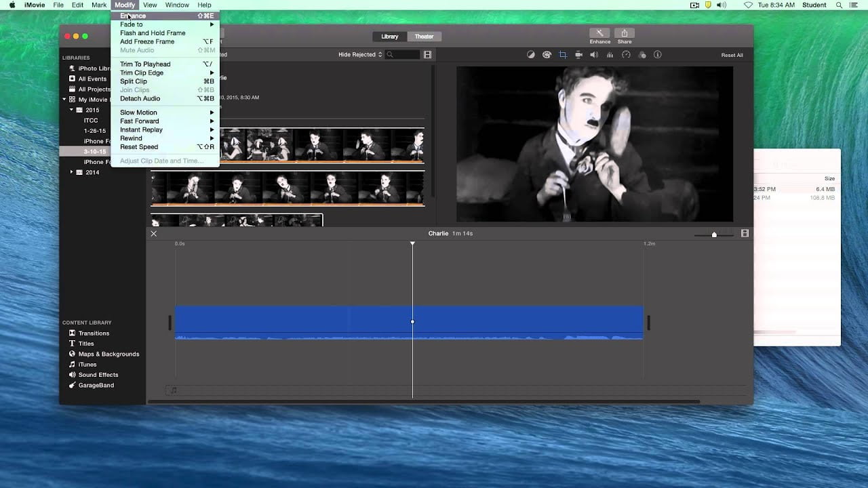The width and height of the screenshot is (868, 488).
Task: Open the stabilization camera tool
Action: pos(578,55)
